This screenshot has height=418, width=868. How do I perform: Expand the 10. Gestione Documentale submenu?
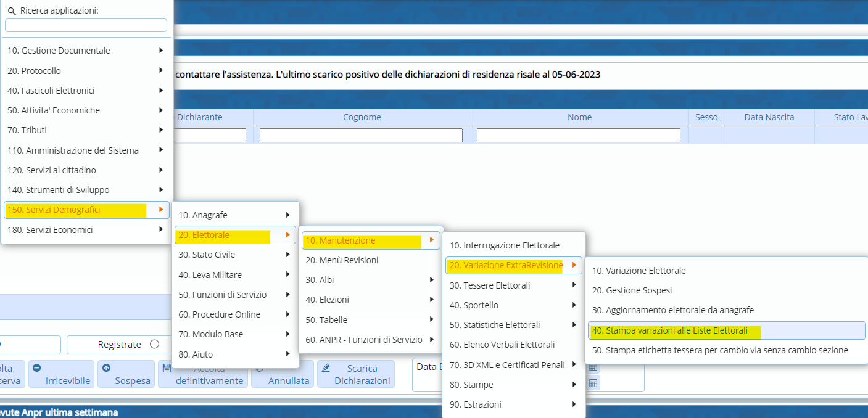click(x=87, y=51)
